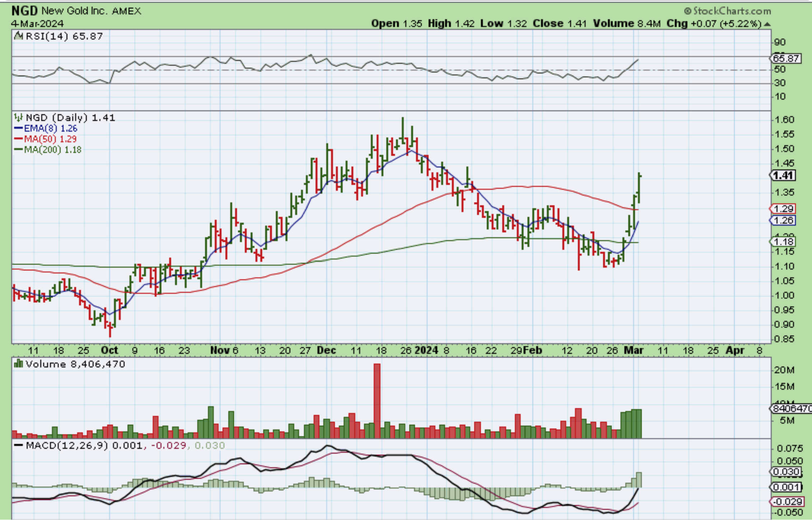812x520 pixels.
Task: Click the RSI(14) indicator icon
Action: coord(18,36)
